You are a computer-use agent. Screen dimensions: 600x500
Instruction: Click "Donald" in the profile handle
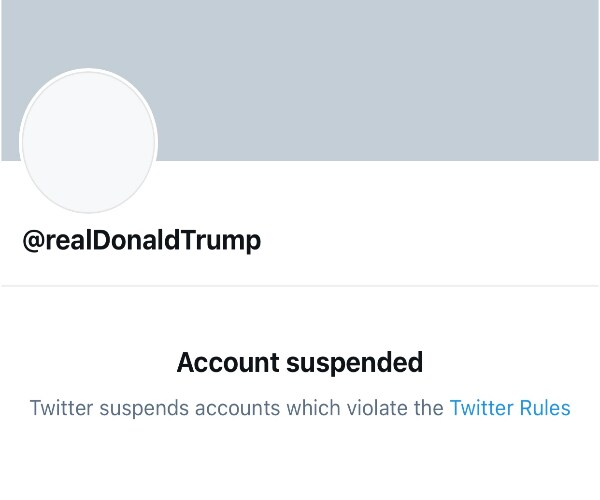tap(138, 241)
